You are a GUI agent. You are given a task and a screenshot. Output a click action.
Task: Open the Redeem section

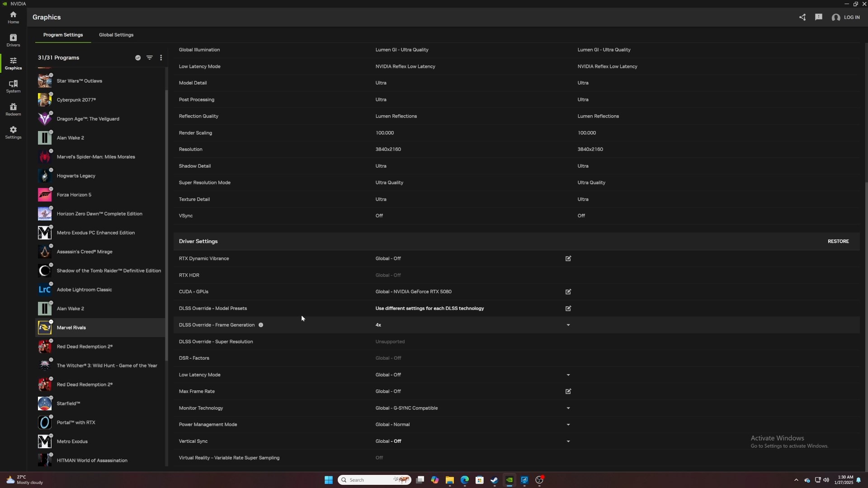click(x=13, y=109)
